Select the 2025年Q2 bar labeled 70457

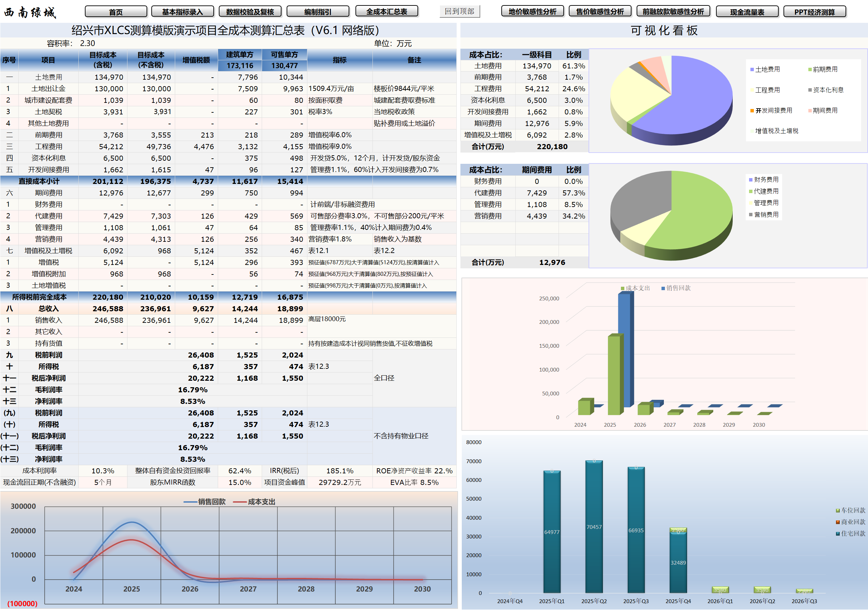(x=594, y=527)
